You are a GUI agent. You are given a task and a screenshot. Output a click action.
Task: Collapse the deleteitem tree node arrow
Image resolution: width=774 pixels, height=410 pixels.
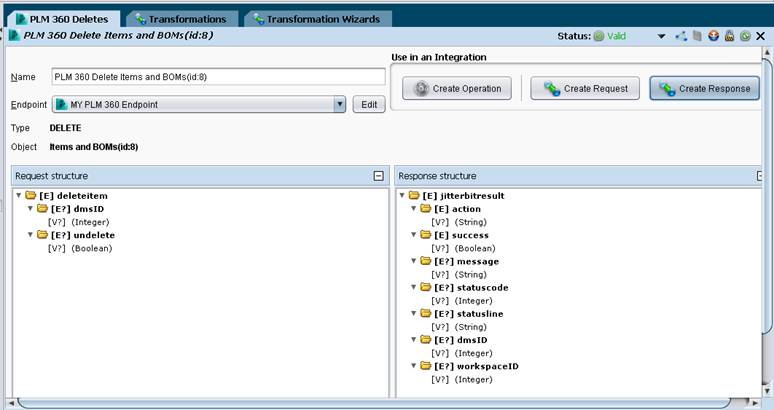pyautogui.click(x=19, y=195)
